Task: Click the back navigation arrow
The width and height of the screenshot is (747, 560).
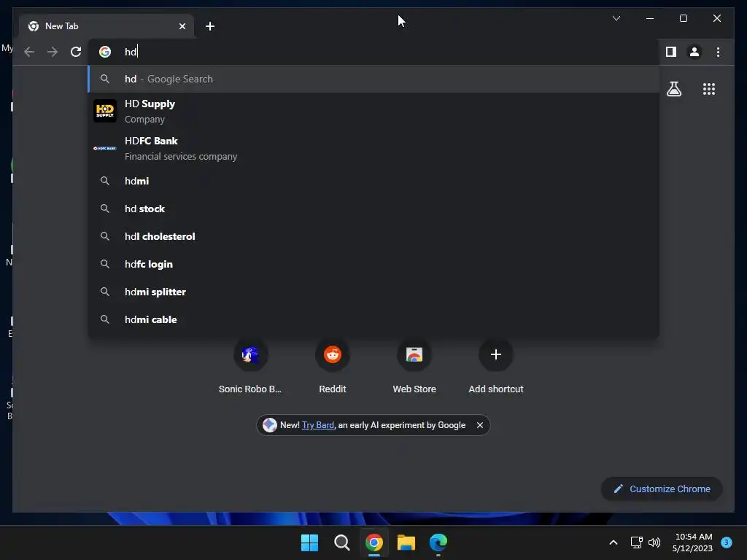Action: pos(29,52)
